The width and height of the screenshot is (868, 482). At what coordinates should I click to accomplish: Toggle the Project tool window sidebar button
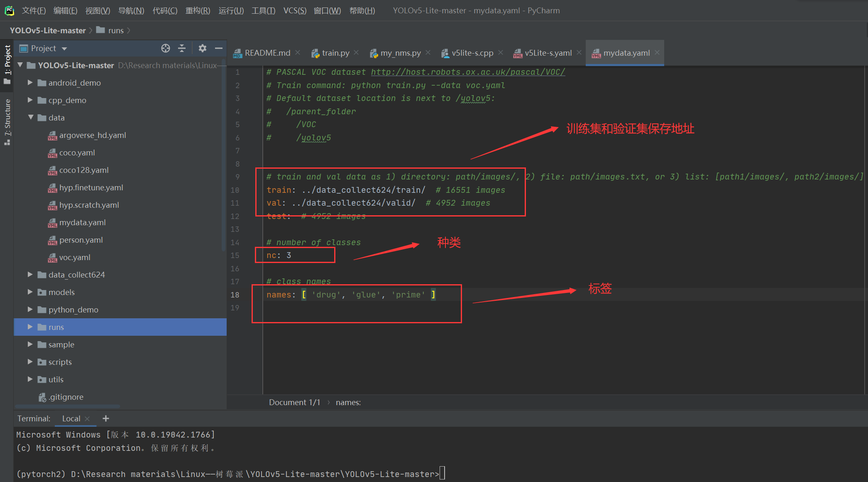(x=7, y=62)
